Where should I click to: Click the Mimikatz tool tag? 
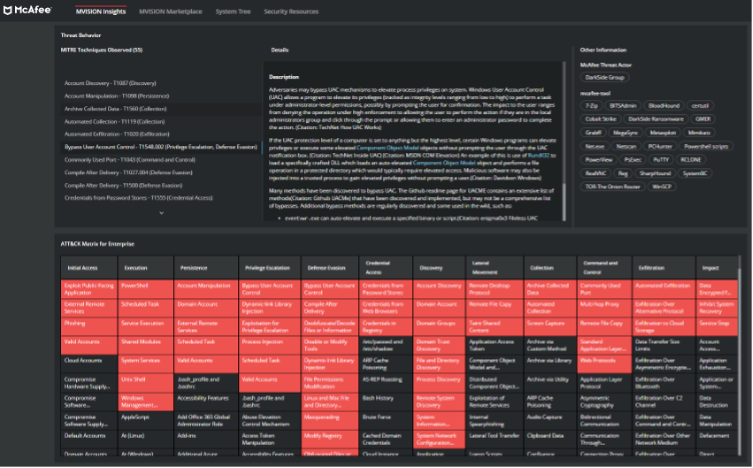click(x=699, y=132)
